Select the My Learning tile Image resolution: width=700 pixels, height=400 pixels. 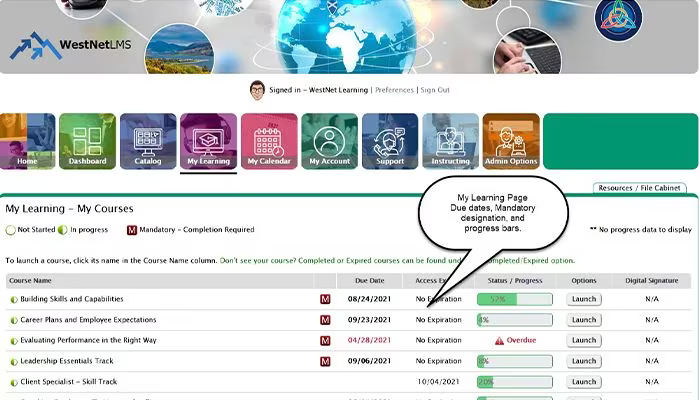[208, 141]
